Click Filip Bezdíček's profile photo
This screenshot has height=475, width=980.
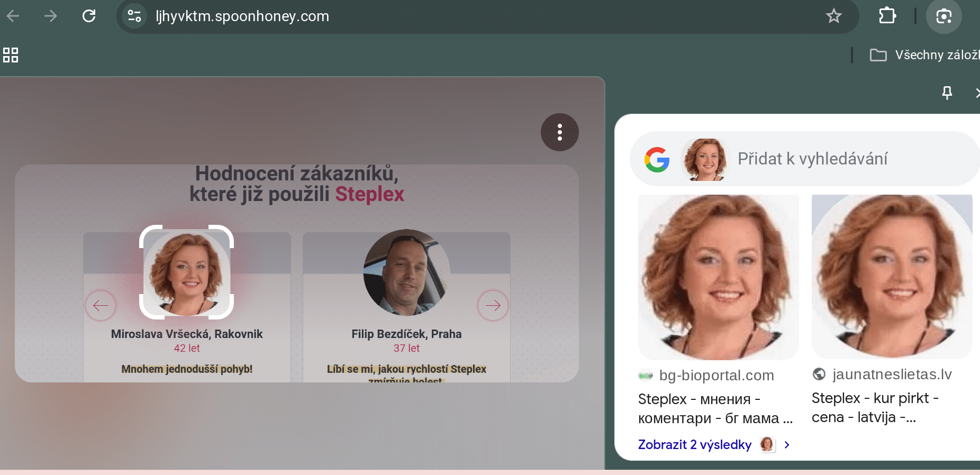406,272
